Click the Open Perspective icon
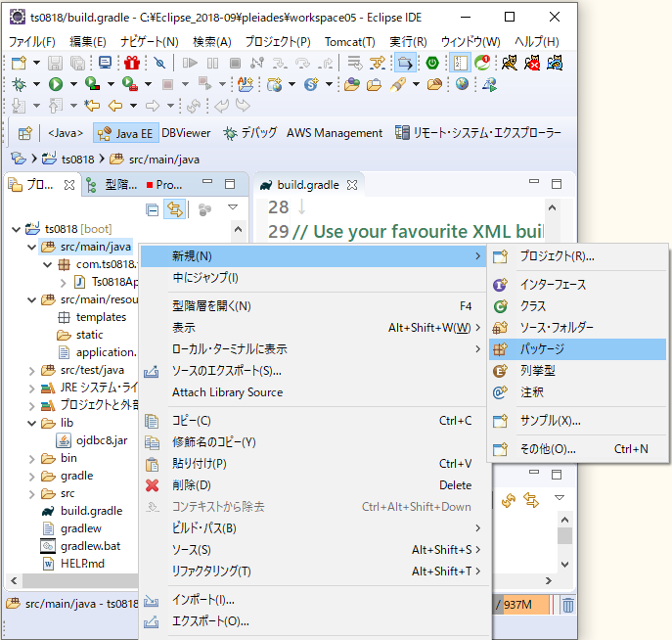The height and width of the screenshot is (640, 672). pyautogui.click(x=24, y=133)
